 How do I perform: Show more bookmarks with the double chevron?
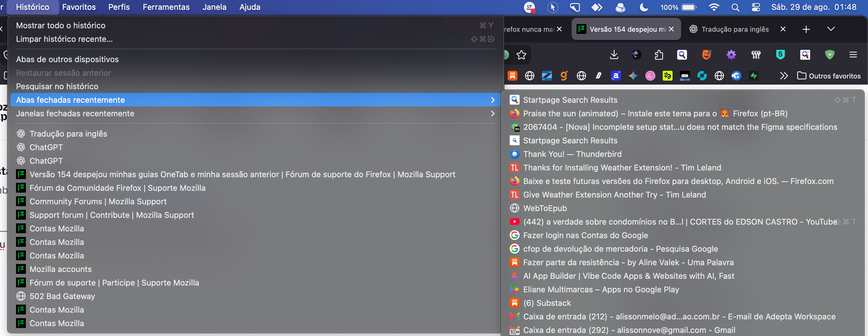784,76
